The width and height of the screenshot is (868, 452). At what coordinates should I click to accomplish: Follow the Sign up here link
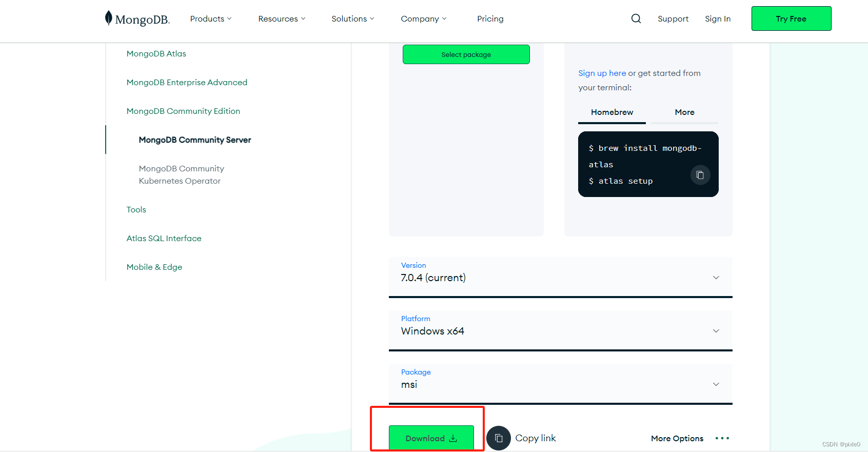602,73
